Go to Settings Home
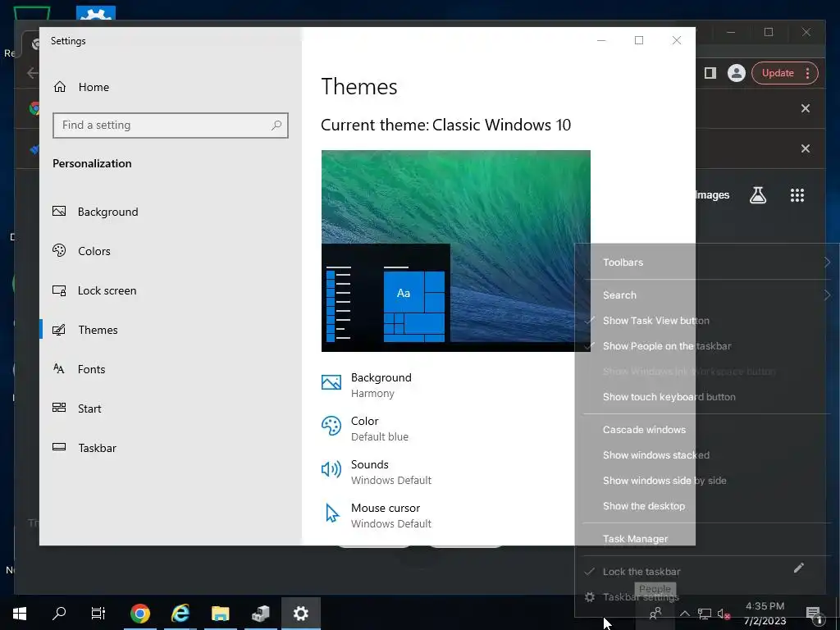The width and height of the screenshot is (840, 630). coord(81,87)
